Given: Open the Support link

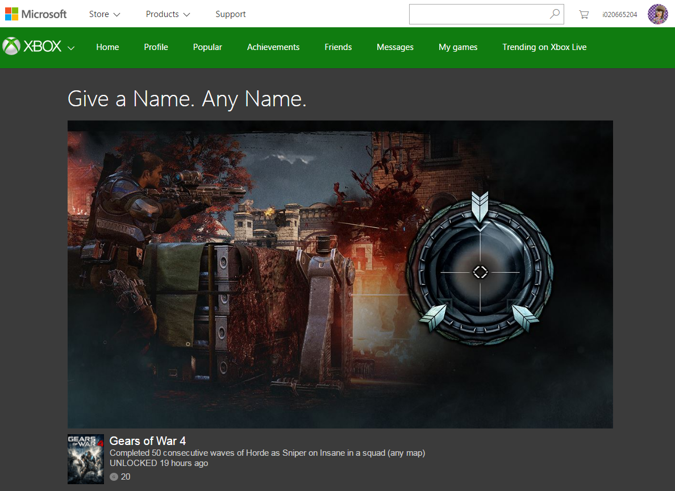Looking at the screenshot, I should 230,14.
